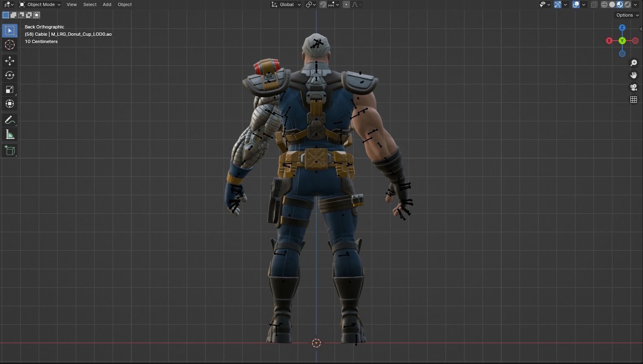
Task: Choose the Annotate pencil tool
Action: click(x=10, y=120)
